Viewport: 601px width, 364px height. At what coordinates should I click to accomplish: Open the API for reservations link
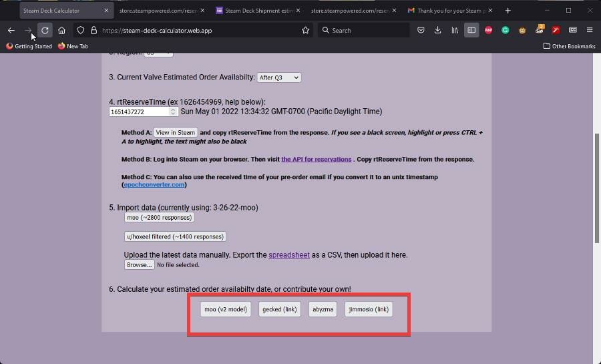[317, 160]
